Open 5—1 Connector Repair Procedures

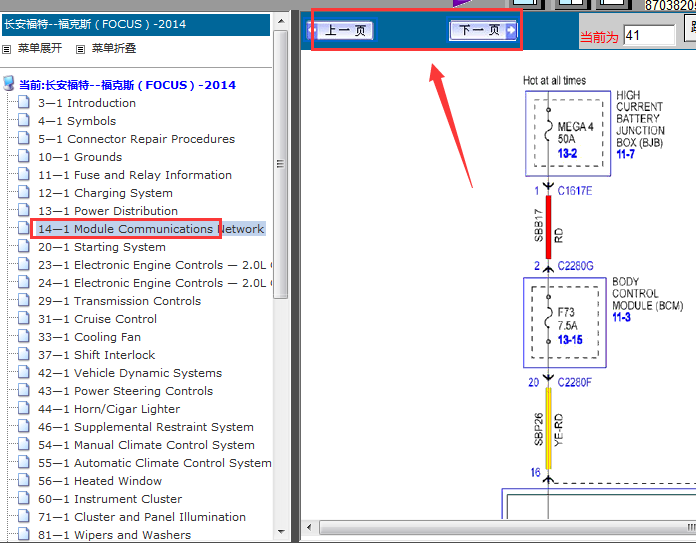pos(136,139)
